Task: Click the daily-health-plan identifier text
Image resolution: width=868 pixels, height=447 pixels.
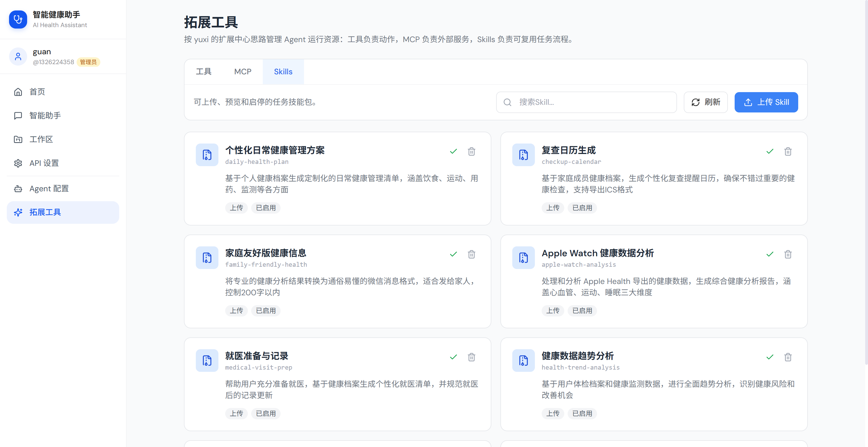Action: tap(257, 162)
